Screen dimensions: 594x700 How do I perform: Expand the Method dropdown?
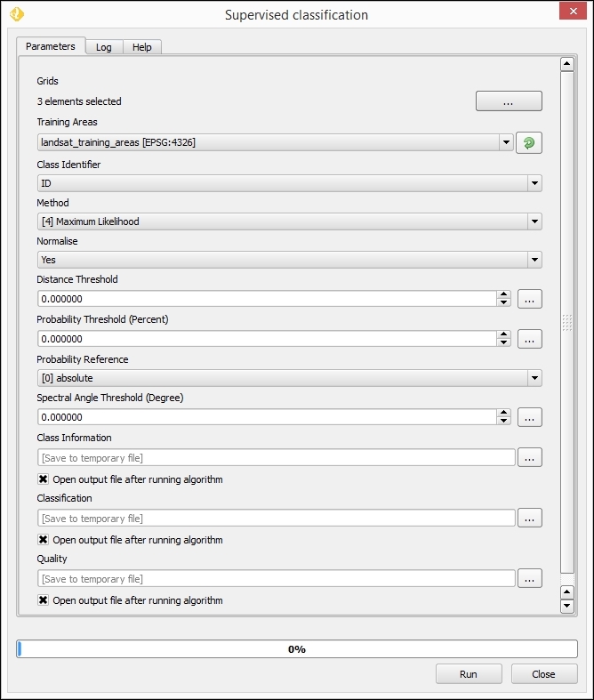coord(534,221)
